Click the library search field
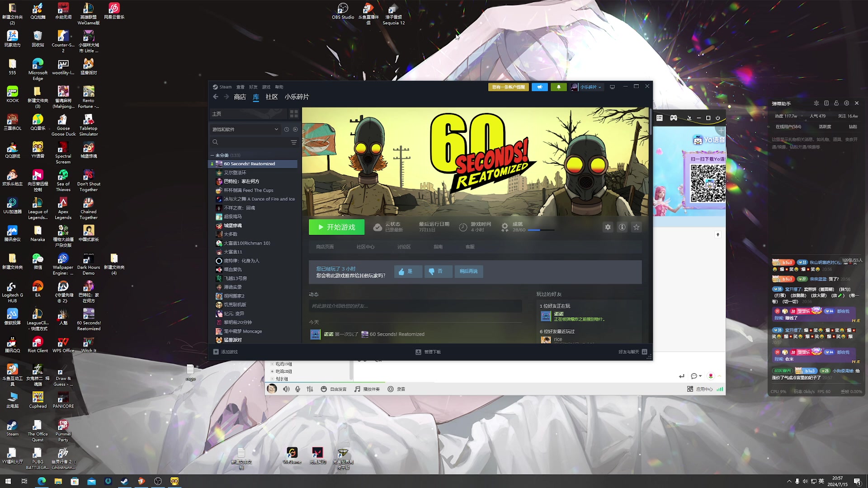 pyautogui.click(x=251, y=142)
